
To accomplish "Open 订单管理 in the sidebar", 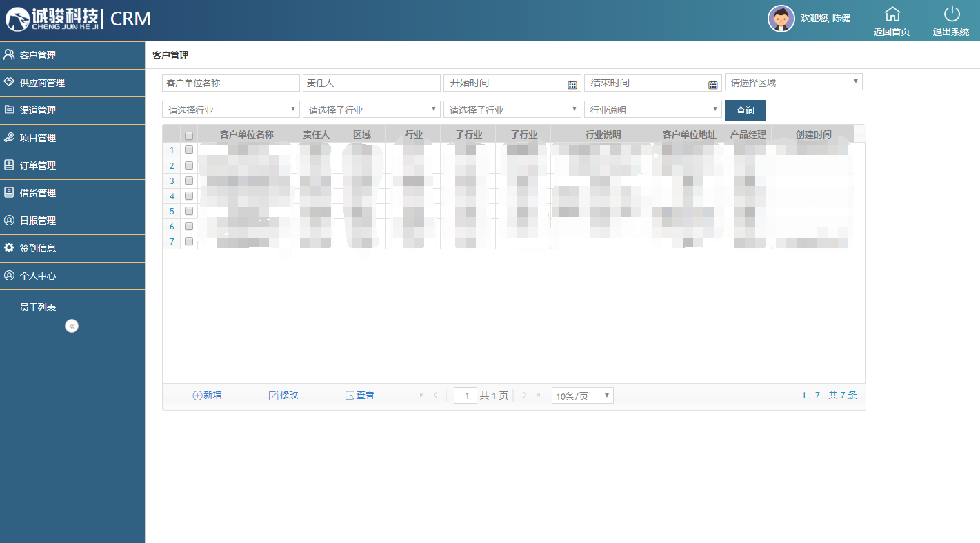I will (72, 165).
